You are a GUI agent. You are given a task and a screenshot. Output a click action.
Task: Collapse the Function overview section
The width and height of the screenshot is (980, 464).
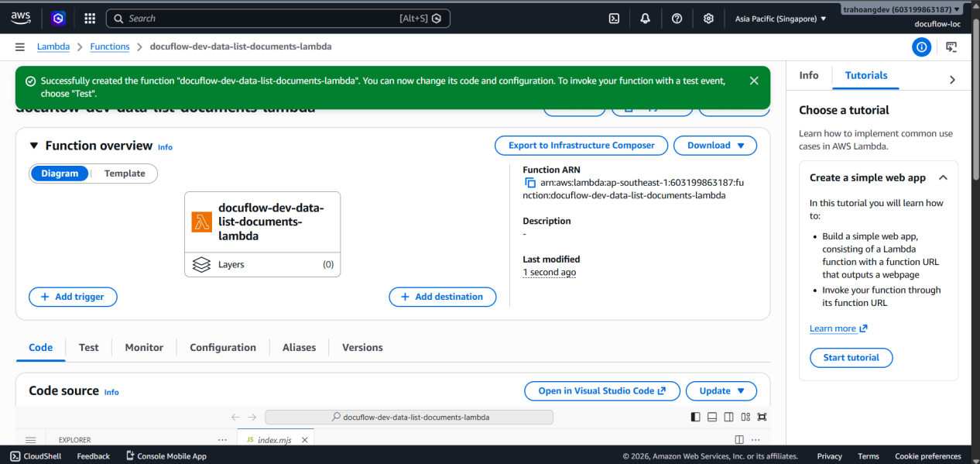click(34, 146)
